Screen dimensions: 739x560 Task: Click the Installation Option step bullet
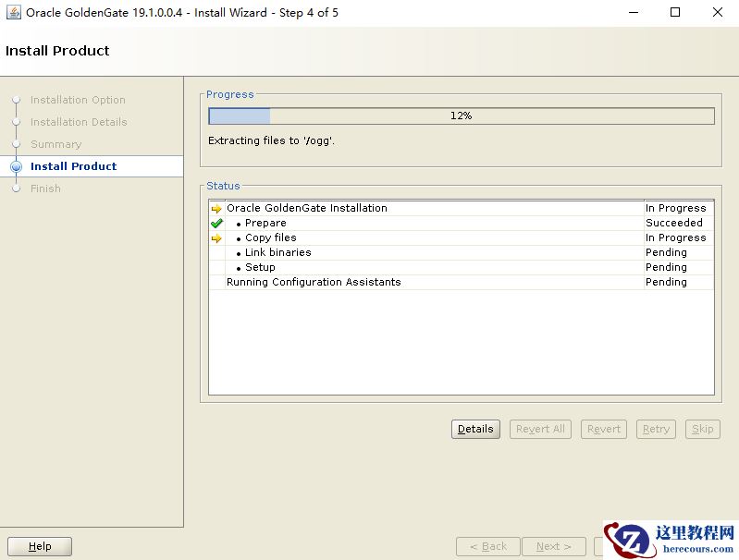point(17,100)
